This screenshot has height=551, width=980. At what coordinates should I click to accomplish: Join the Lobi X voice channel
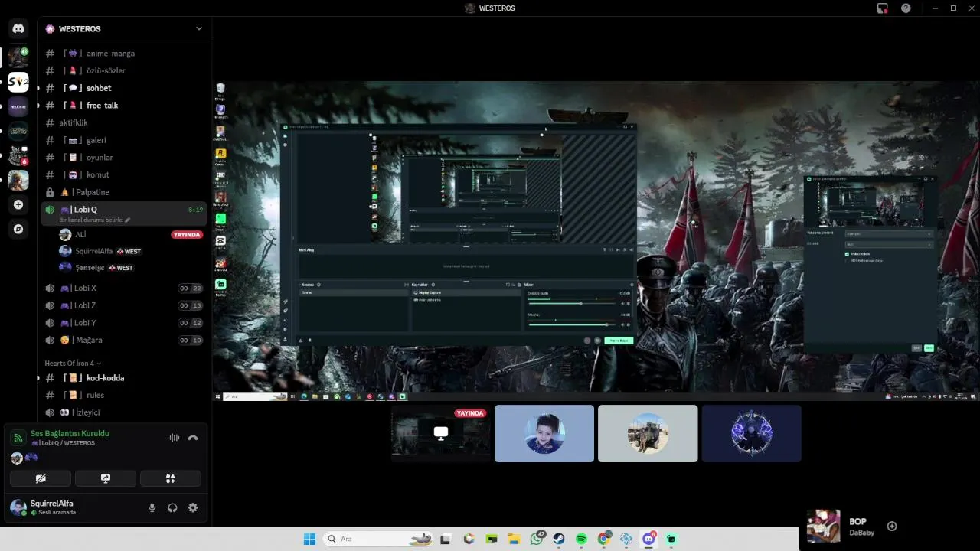tap(124, 289)
